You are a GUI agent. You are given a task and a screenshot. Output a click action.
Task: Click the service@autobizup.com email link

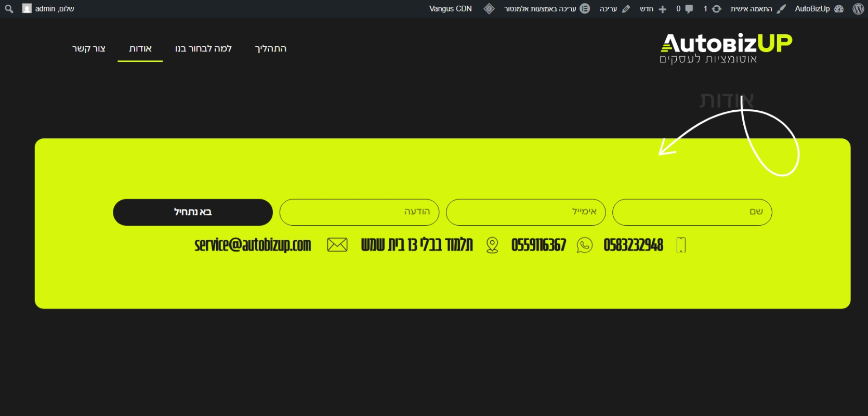253,245
